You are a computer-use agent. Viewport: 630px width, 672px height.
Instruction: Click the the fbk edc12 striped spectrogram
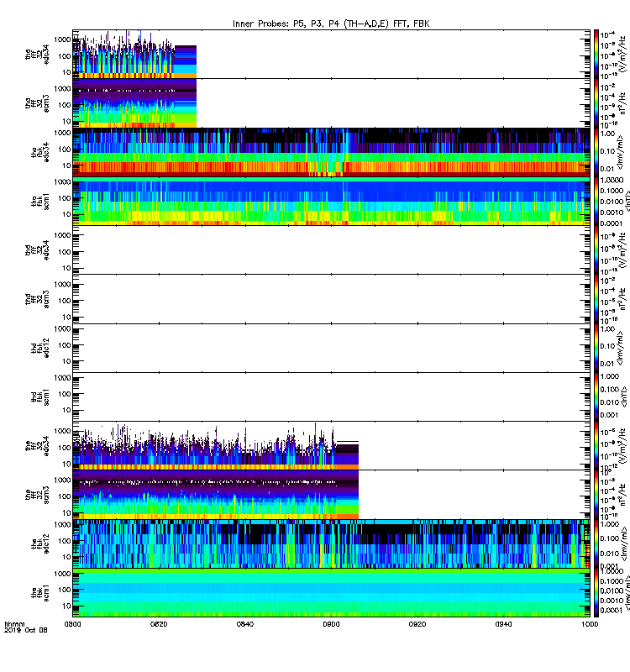click(331, 543)
